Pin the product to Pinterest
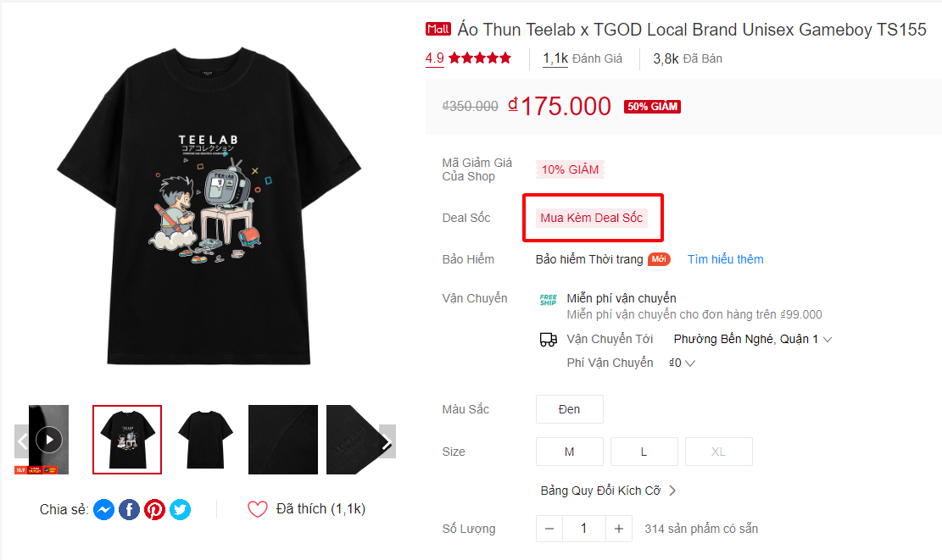Image resolution: width=942 pixels, height=560 pixels. 154,509
